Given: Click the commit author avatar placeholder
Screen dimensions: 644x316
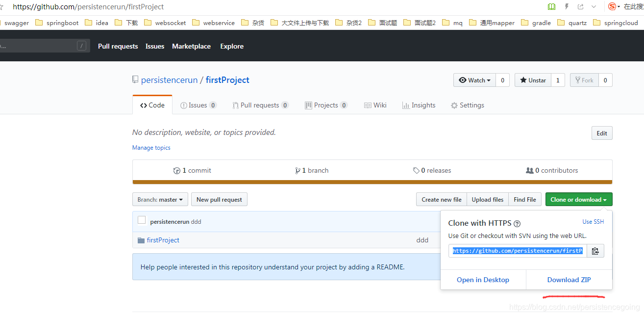Looking at the screenshot, I should [x=142, y=220].
